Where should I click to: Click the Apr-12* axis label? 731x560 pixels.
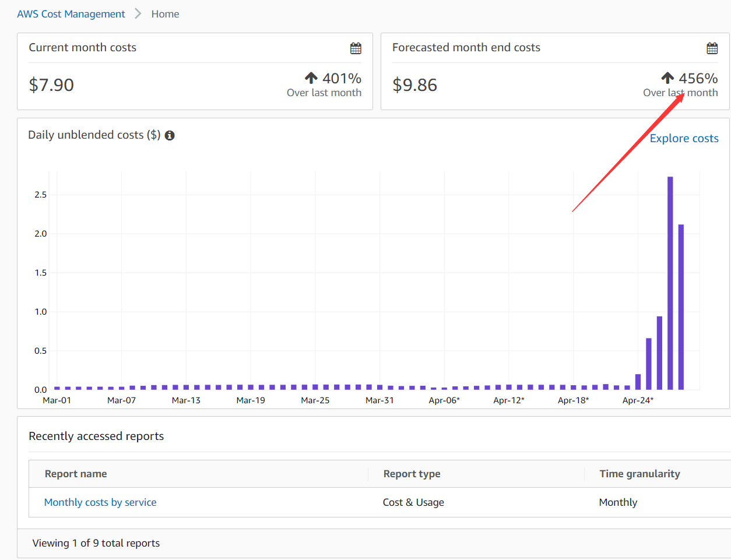(x=509, y=400)
